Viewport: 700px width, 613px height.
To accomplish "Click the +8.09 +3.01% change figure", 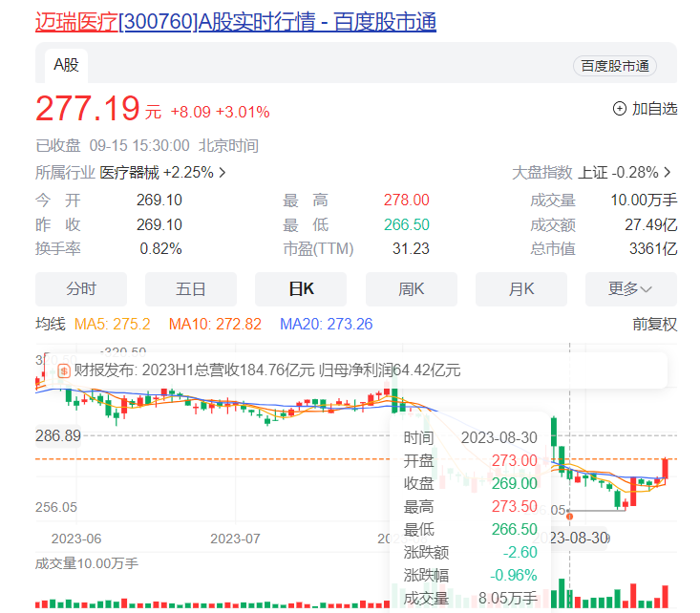I will click(220, 112).
